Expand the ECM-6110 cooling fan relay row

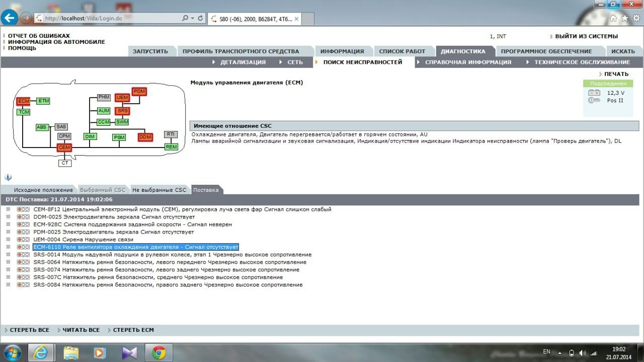[8, 247]
